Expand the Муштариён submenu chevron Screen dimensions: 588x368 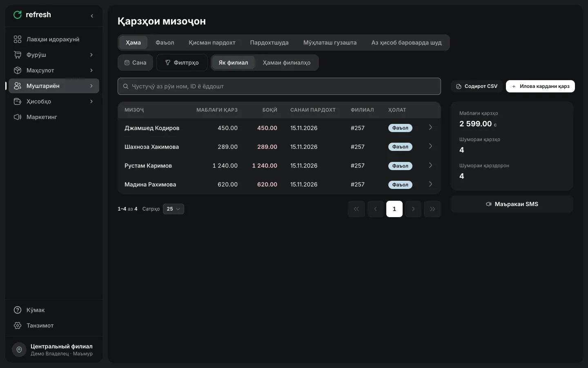pyautogui.click(x=91, y=86)
